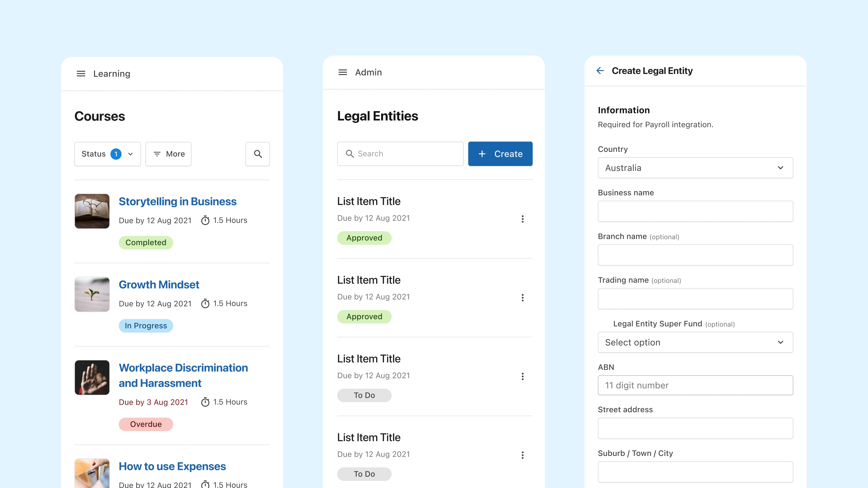868x488 pixels.
Task: Click the 'Information' section heading
Action: 624,110
